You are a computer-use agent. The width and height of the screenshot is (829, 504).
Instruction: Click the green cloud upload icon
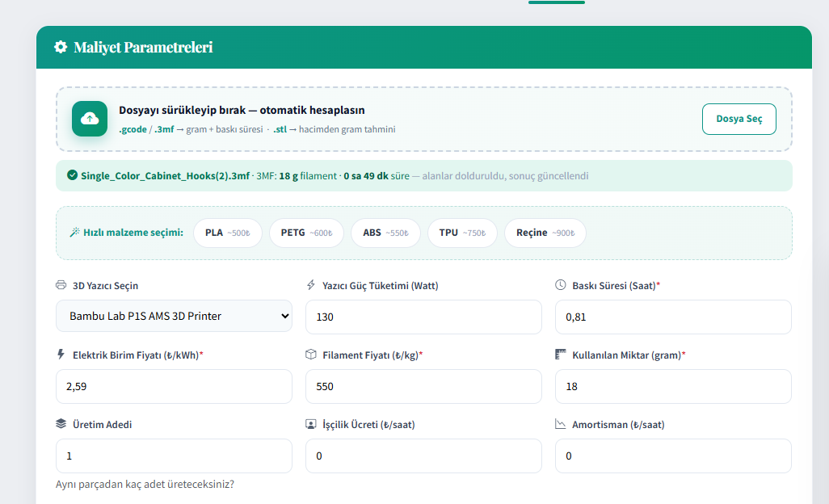(x=90, y=119)
